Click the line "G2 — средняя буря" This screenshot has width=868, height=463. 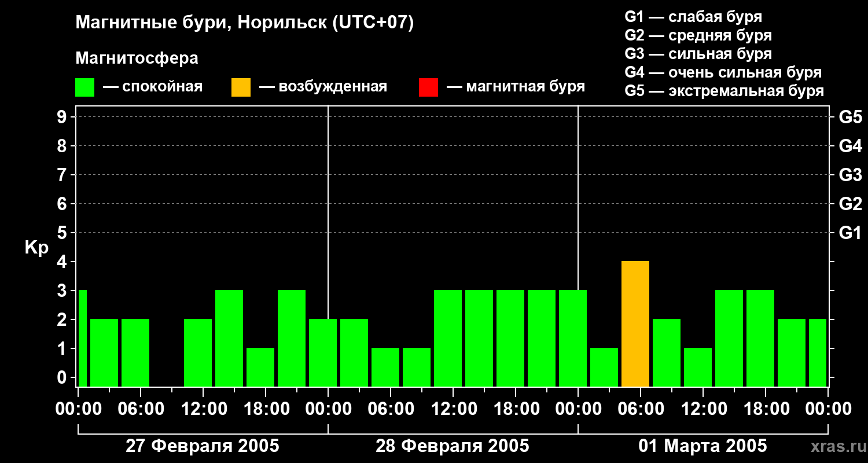[x=698, y=35]
